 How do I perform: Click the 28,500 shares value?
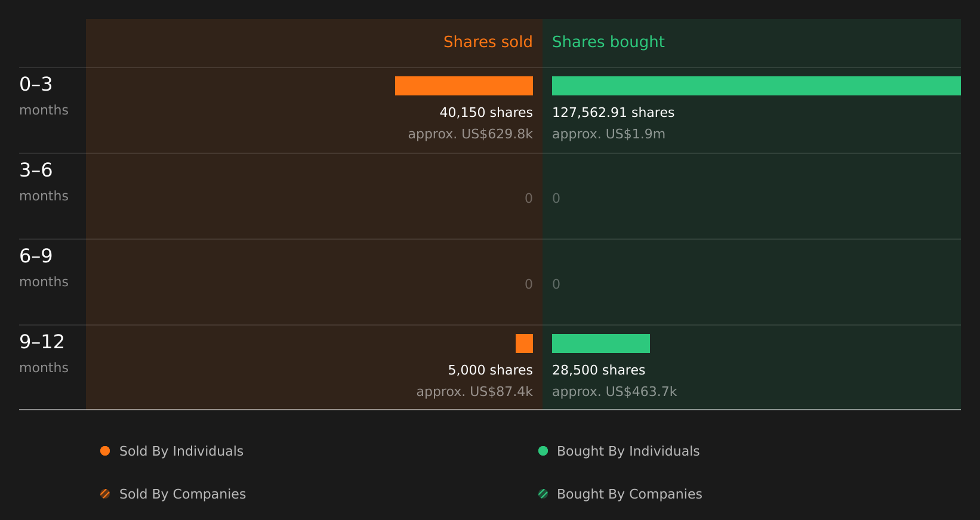(x=599, y=370)
